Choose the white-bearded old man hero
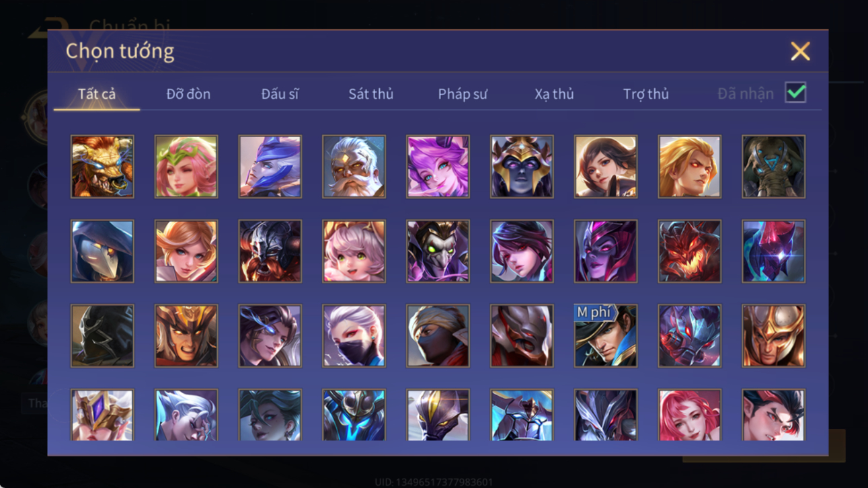 (354, 167)
